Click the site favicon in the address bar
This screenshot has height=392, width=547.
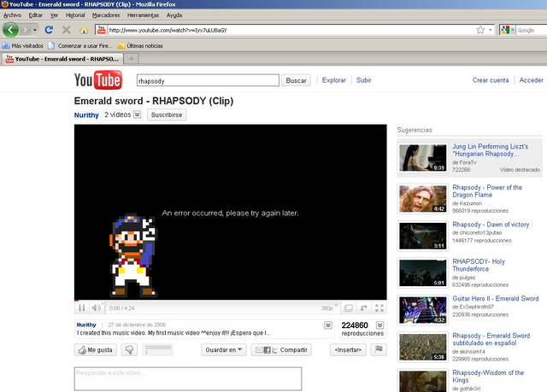[101, 30]
